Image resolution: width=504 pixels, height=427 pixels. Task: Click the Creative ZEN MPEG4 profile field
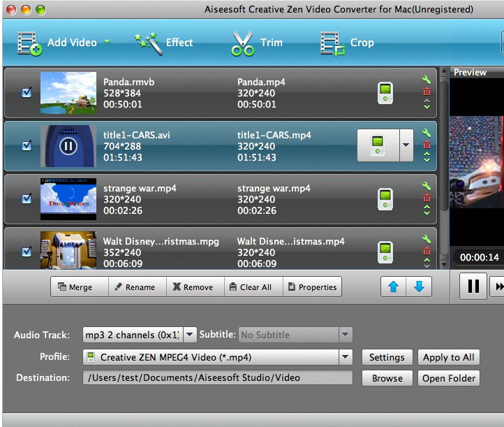[x=211, y=357]
